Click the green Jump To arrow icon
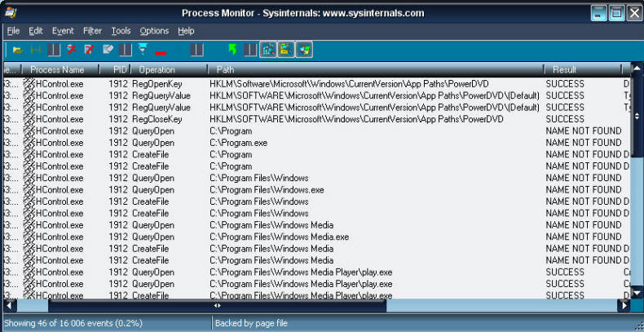Viewport: 644px width, 332px height. [x=232, y=51]
